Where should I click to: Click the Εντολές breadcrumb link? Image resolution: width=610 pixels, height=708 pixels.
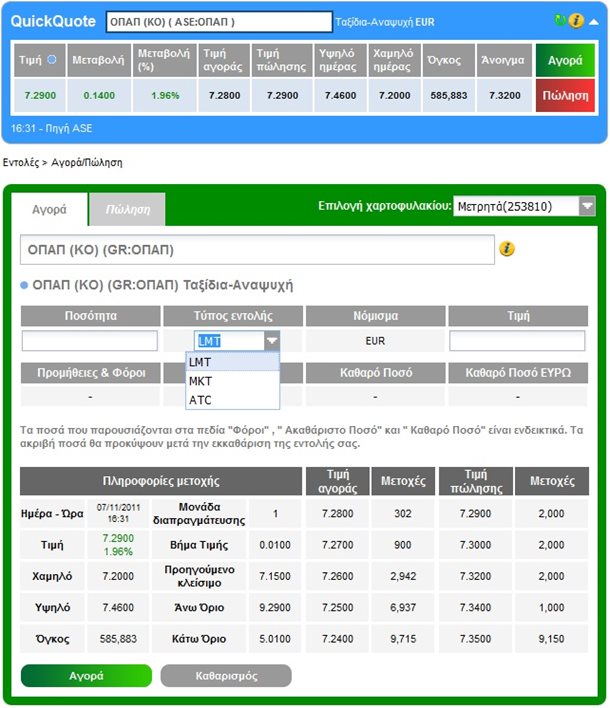[x=21, y=163]
